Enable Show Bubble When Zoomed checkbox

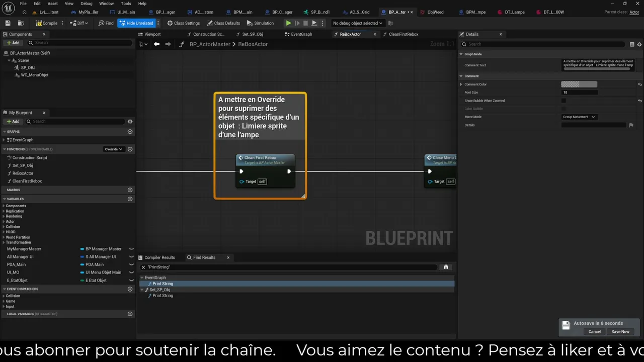point(563,101)
